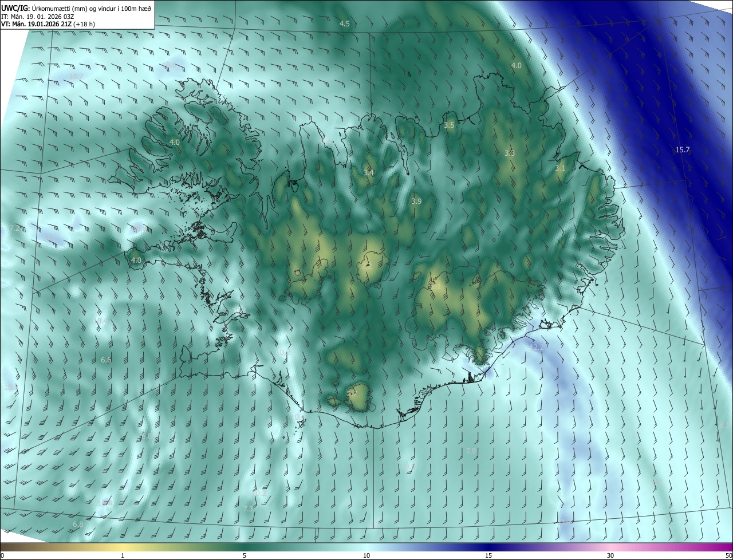Select the 3.9 value label
733x560 pixels.
point(416,202)
